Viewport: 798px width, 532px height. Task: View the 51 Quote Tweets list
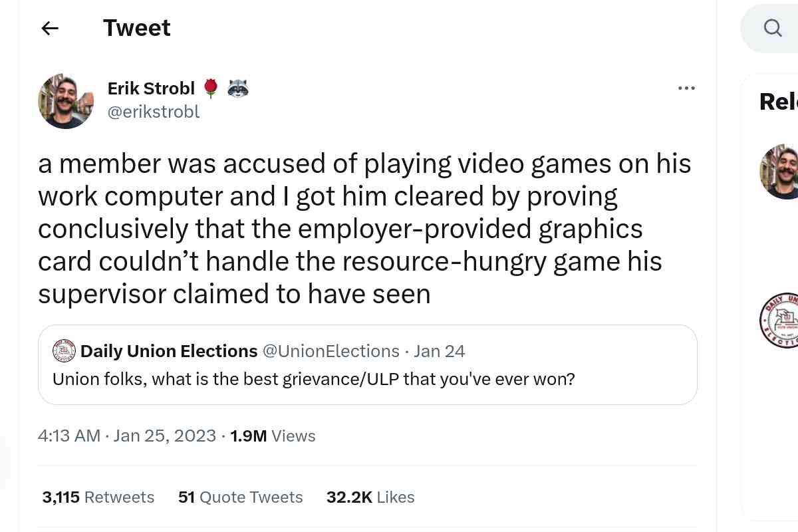tap(241, 497)
